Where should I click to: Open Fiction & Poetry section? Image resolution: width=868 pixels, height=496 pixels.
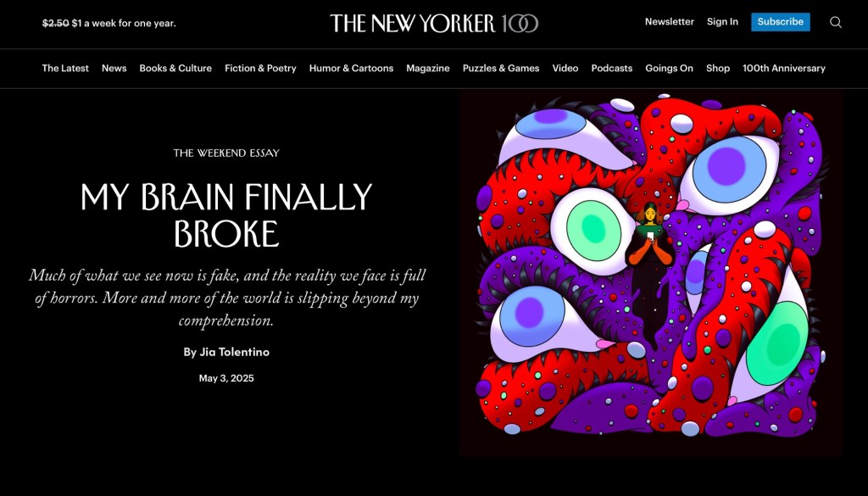point(260,68)
